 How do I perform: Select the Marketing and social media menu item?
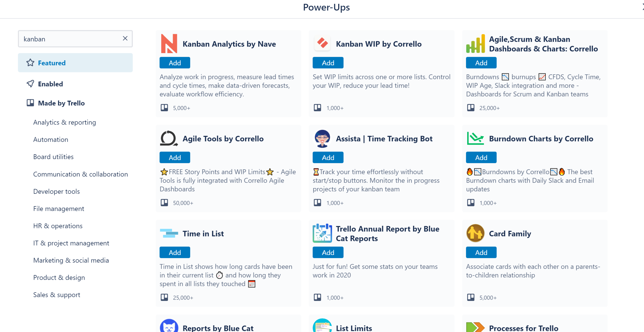click(71, 260)
